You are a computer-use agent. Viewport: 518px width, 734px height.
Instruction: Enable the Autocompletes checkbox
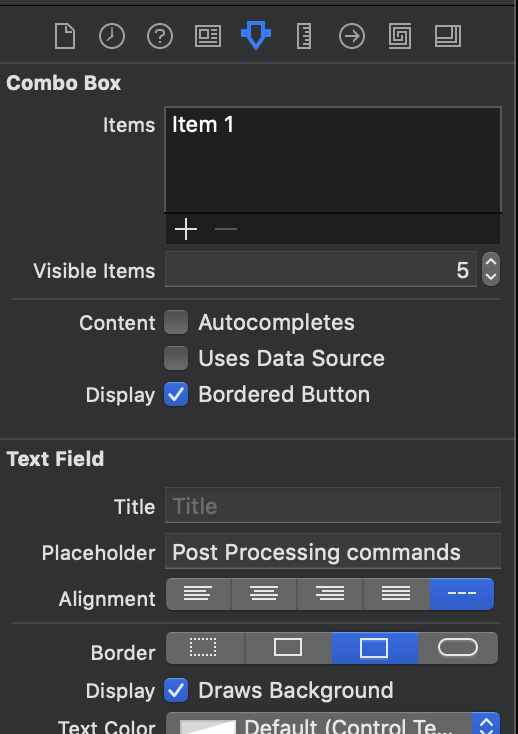[176, 322]
